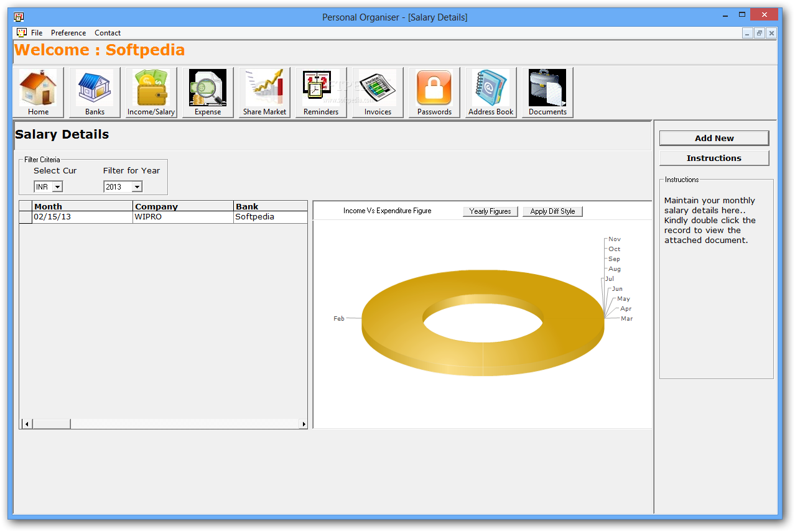
Task: Click the table's left scroll arrow
Action: pos(27,424)
